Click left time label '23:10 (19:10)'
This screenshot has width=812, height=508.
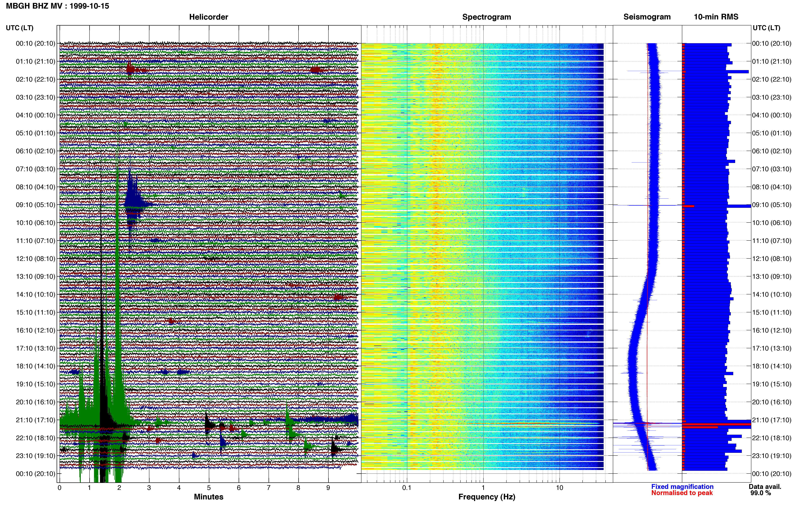tap(36, 456)
